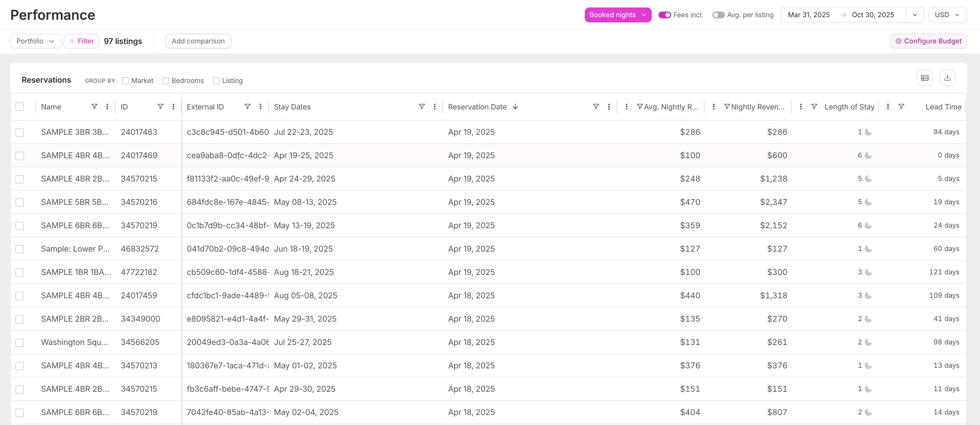The image size is (980, 425).
Task: Check the Market group-by checkbox
Action: coord(126,81)
